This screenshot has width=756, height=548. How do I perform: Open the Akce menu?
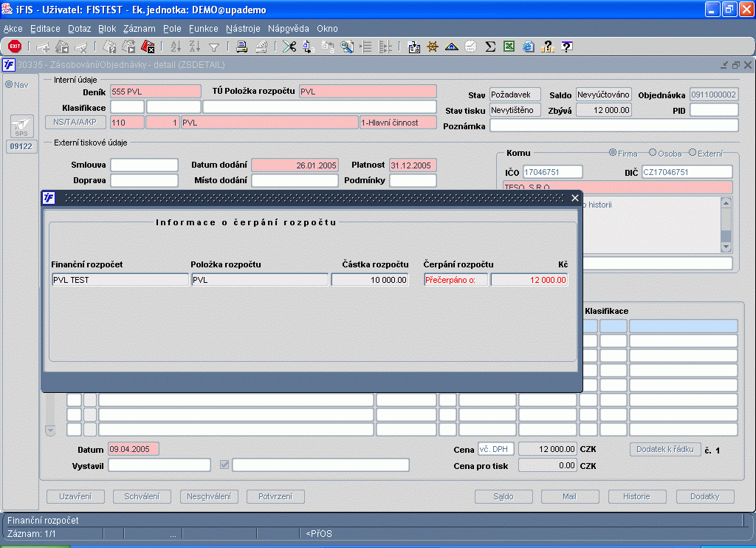click(x=13, y=29)
